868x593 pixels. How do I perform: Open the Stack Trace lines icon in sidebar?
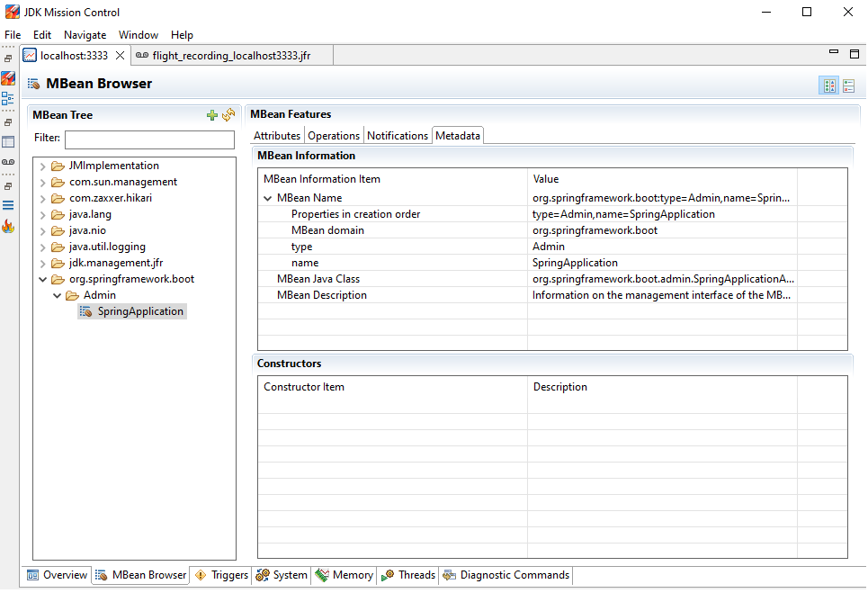pos(8,205)
